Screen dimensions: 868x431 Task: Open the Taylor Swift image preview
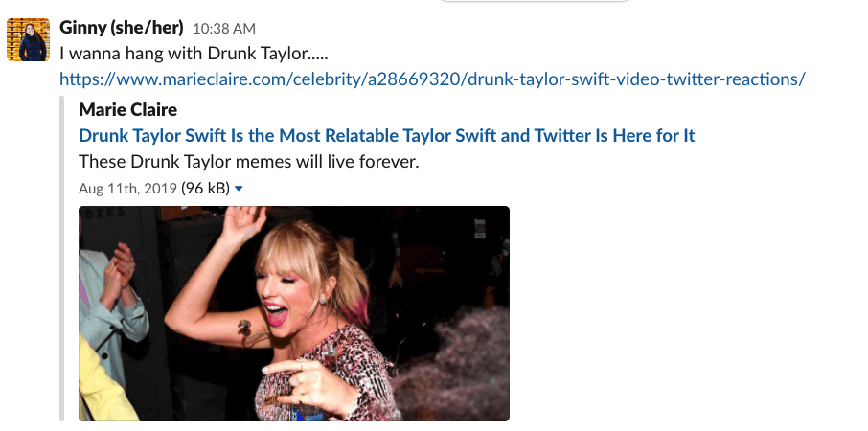tap(293, 313)
